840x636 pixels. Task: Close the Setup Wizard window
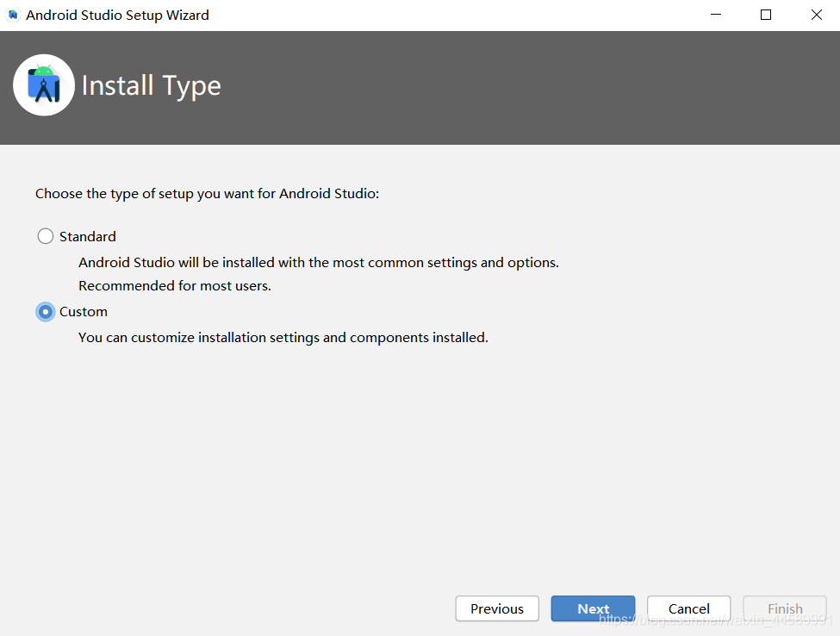point(817,15)
